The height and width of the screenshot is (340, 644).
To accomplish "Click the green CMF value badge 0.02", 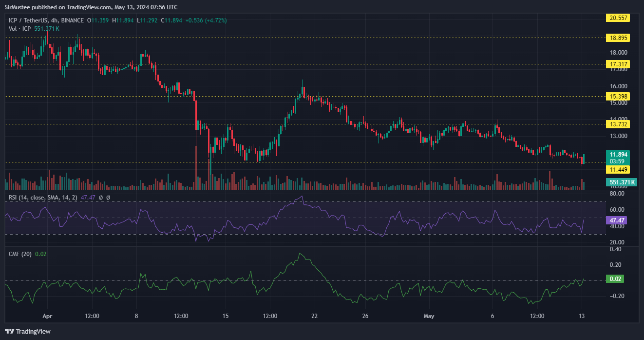I will [x=615, y=279].
